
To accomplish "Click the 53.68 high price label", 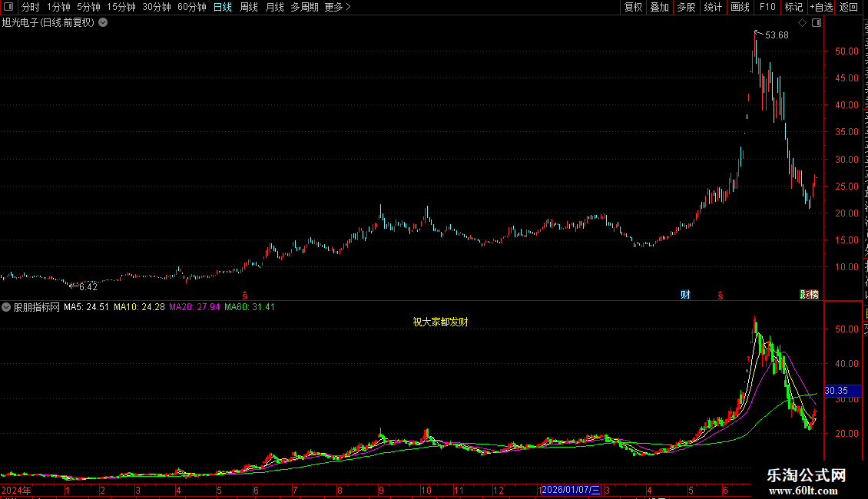I will pos(777,35).
